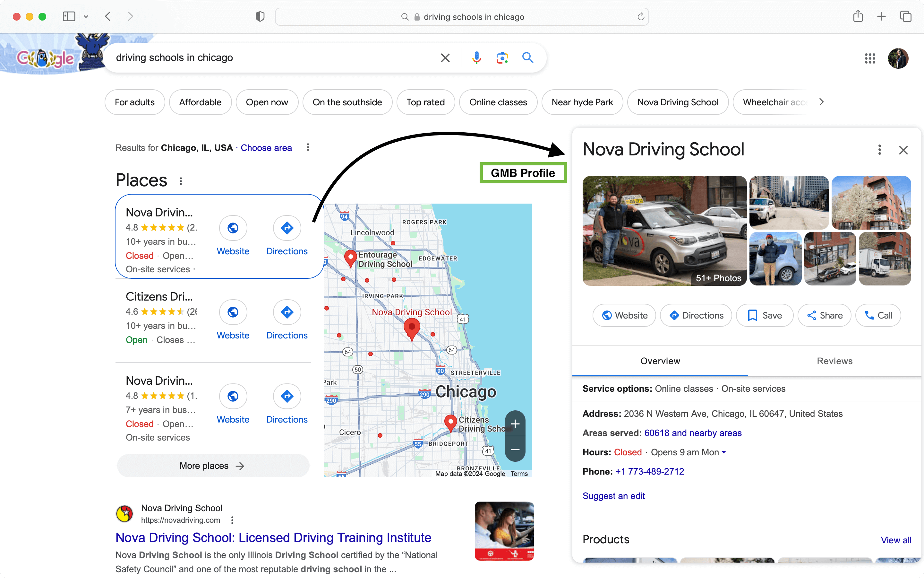Open the Google apps grid icon

(870, 58)
